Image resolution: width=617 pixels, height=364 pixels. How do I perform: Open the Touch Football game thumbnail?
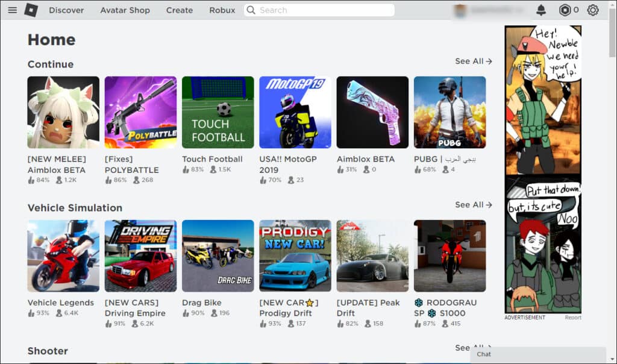click(218, 112)
